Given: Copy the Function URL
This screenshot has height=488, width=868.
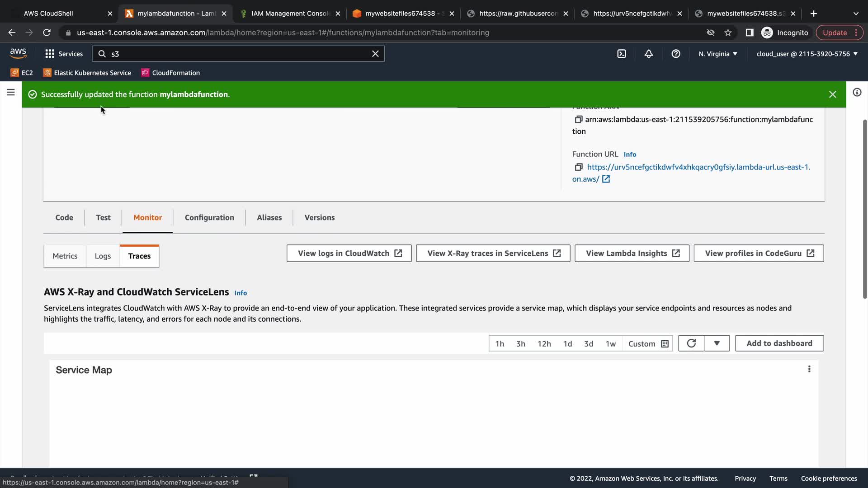Looking at the screenshot, I should point(578,167).
